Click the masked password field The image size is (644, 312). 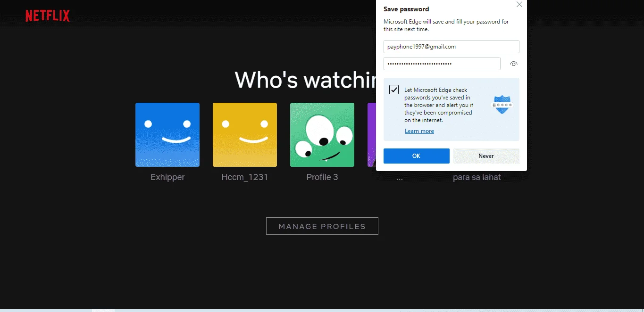442,64
